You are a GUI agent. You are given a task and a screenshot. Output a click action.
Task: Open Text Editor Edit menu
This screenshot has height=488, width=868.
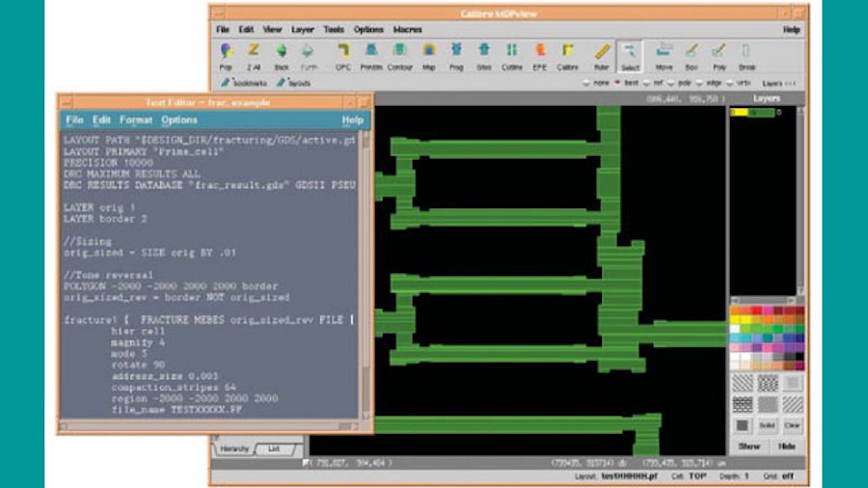(101, 120)
